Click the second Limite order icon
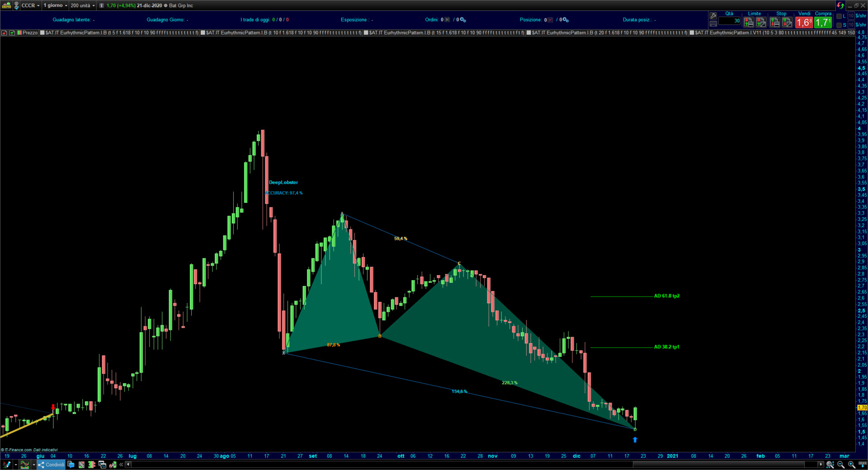This screenshot has height=470, width=868. (761, 22)
